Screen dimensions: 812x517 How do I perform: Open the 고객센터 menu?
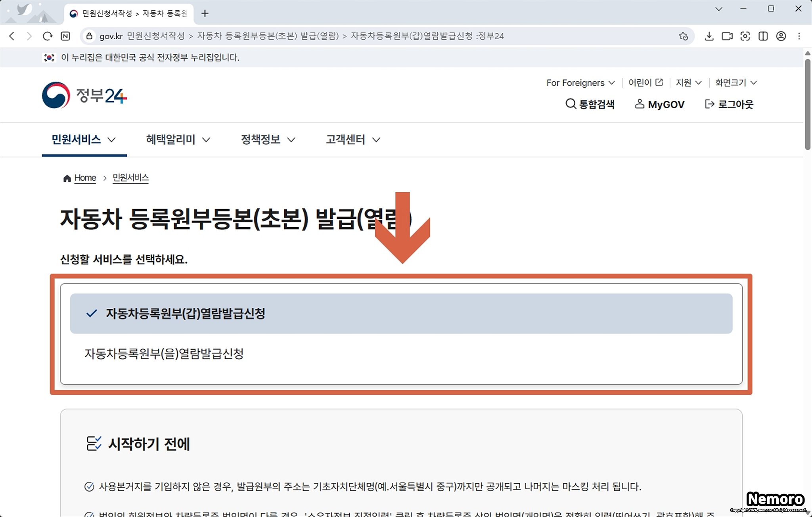pos(352,140)
